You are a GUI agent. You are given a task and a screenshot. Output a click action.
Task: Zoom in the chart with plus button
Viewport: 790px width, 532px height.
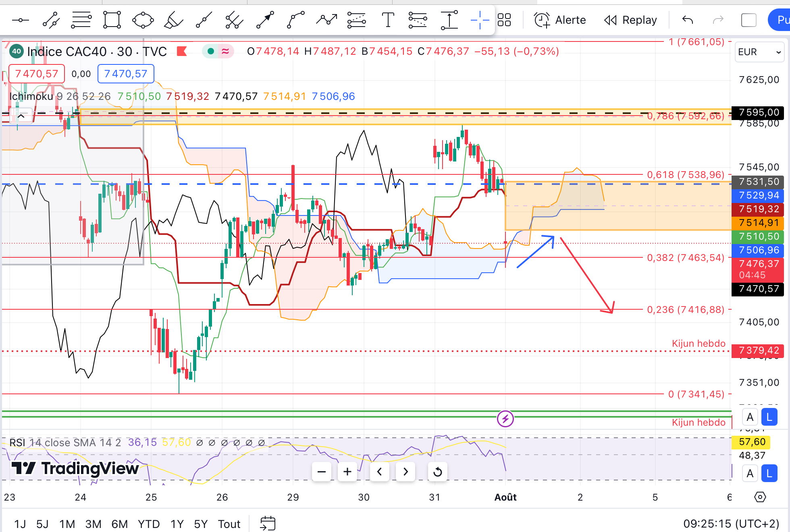[x=347, y=472]
